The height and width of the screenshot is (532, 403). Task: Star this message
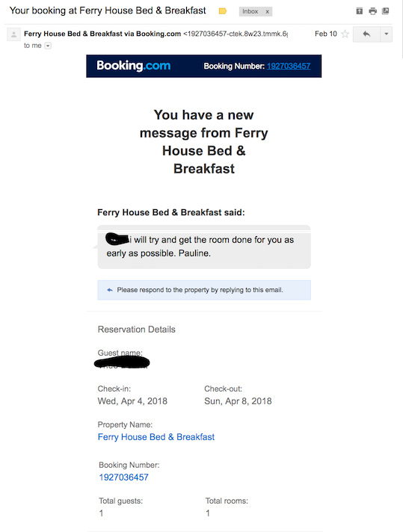click(x=345, y=34)
